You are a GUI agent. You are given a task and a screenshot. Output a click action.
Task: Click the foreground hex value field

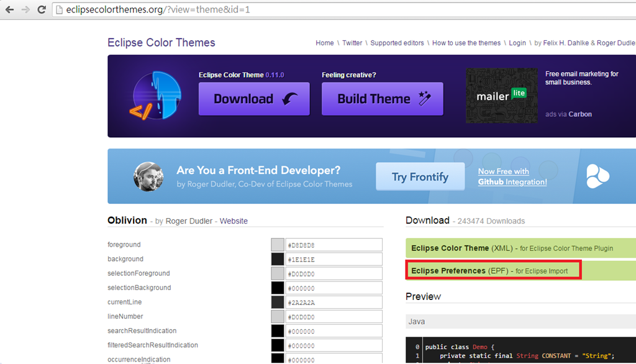(x=334, y=245)
